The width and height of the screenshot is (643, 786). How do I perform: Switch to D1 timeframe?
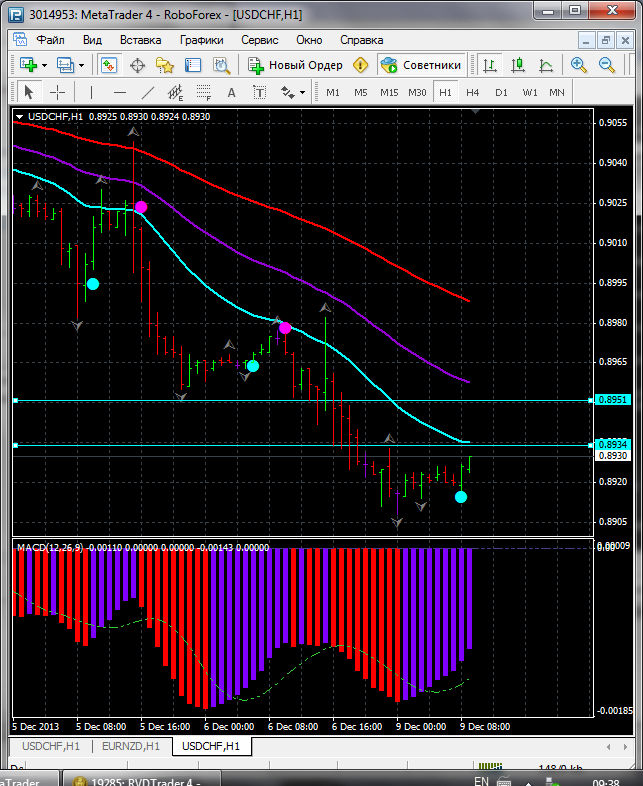501,93
